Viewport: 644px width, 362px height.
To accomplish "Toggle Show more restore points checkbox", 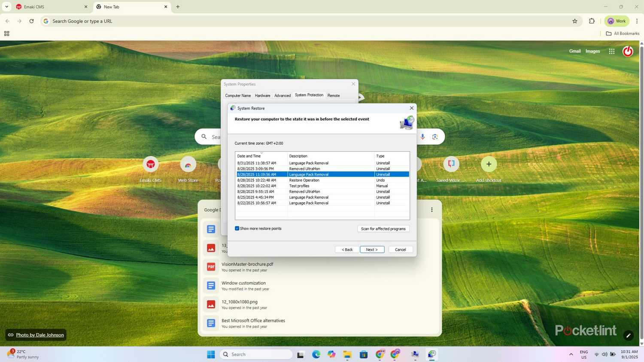I will [x=237, y=228].
